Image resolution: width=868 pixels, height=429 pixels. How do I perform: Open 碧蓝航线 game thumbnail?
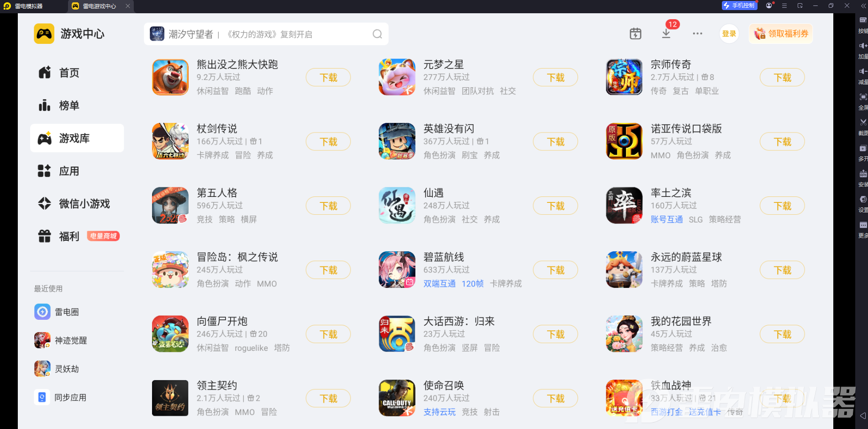[x=397, y=270]
